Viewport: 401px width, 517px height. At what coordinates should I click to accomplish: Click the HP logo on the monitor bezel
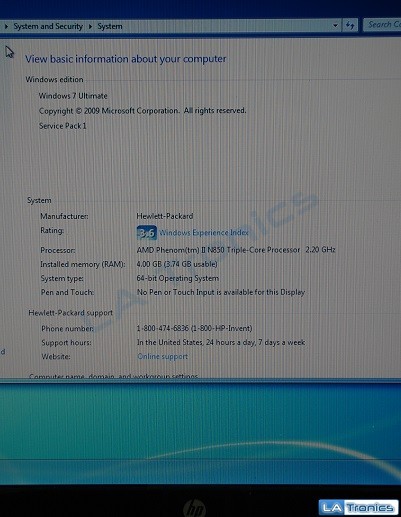pyautogui.click(x=194, y=508)
